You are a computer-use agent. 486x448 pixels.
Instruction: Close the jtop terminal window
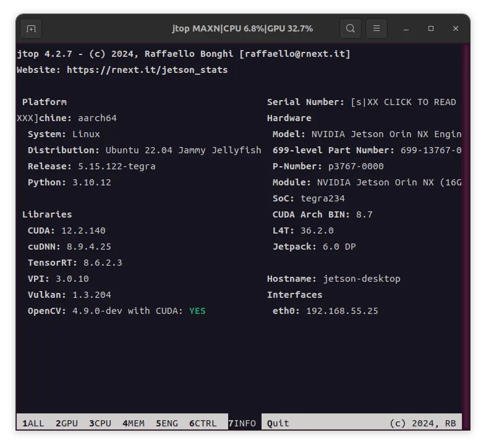[x=456, y=28]
